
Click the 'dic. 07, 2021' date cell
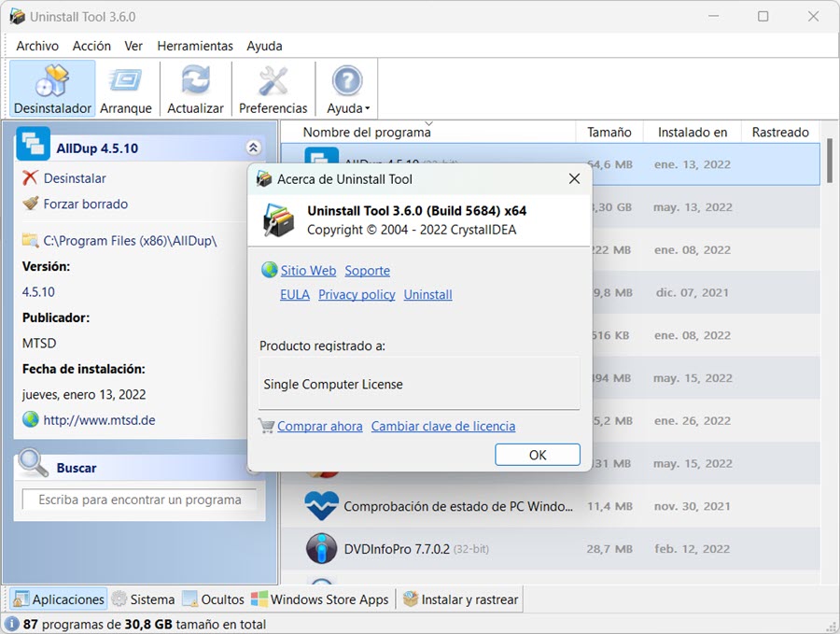pyautogui.click(x=693, y=292)
